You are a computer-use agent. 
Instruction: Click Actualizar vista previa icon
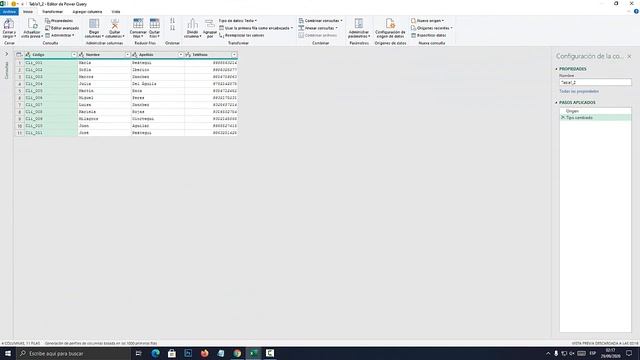(x=31, y=24)
